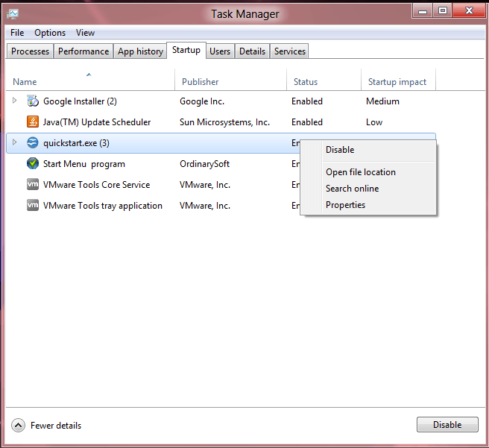Select the quickstart.exe (3) row name
This screenshot has width=489, height=448.
(76, 143)
